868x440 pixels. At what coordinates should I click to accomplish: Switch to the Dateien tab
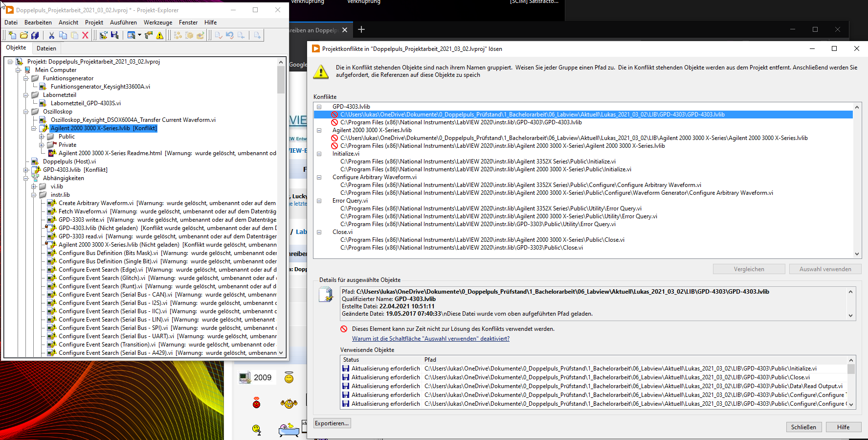tap(46, 48)
